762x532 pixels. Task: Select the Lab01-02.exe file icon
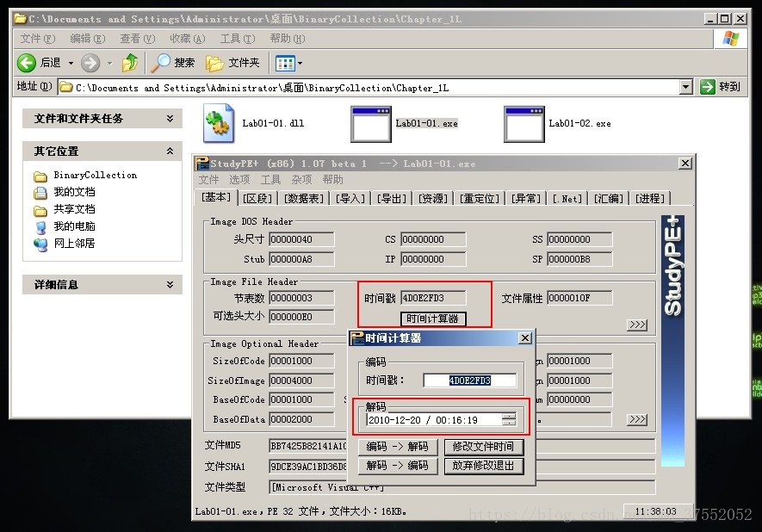click(x=523, y=124)
